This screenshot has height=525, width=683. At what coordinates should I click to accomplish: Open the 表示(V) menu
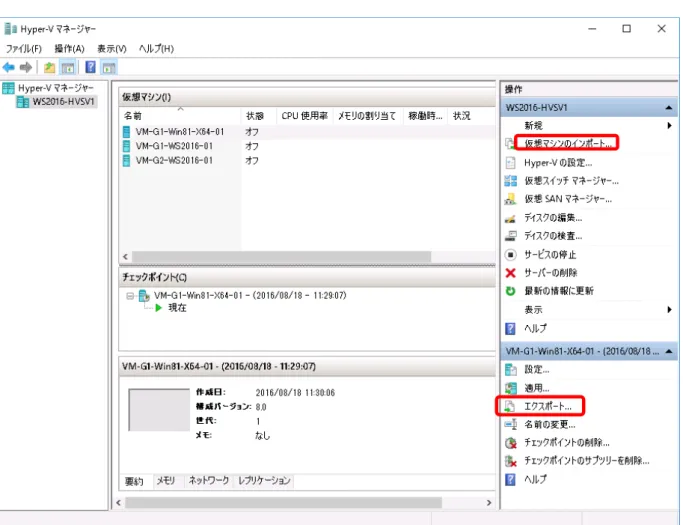112,48
